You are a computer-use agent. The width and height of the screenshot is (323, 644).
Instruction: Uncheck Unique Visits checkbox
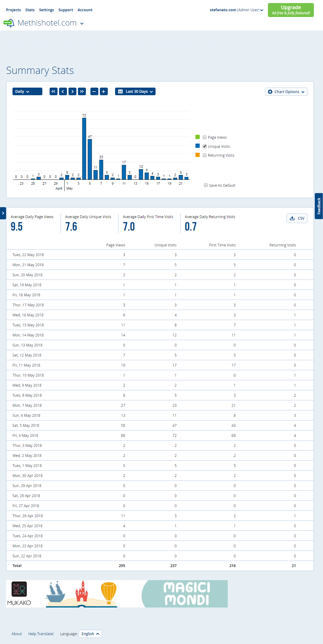coord(205,146)
